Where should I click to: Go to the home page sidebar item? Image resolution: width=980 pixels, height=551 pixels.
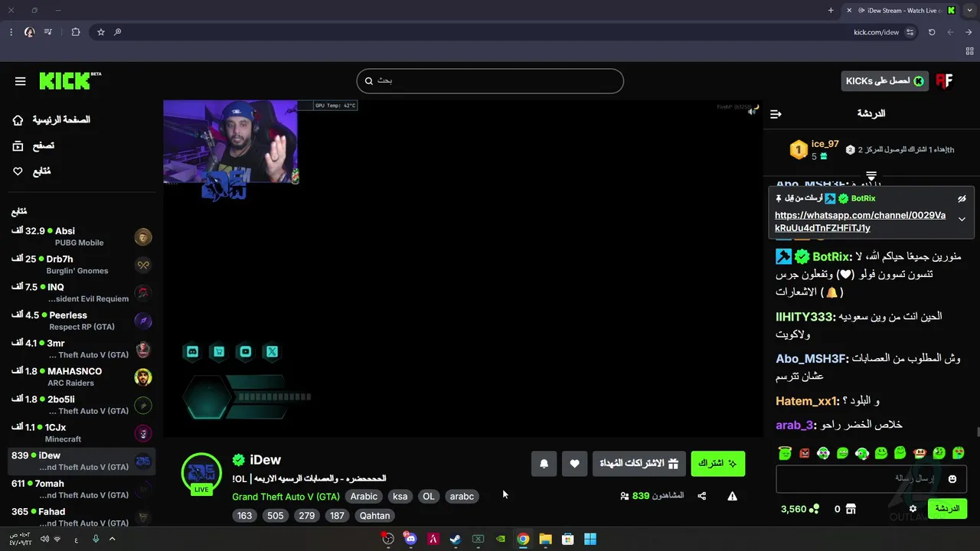pyautogui.click(x=51, y=120)
